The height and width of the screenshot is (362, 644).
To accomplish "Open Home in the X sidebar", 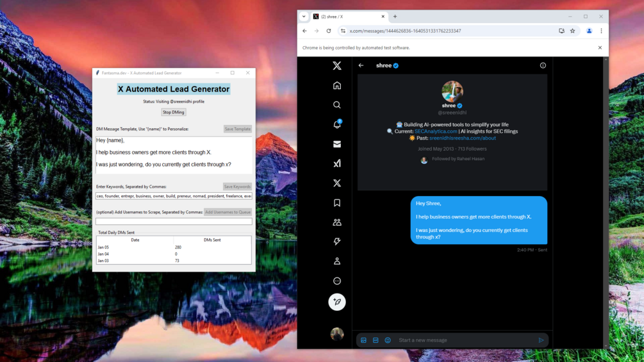I will click(x=337, y=85).
